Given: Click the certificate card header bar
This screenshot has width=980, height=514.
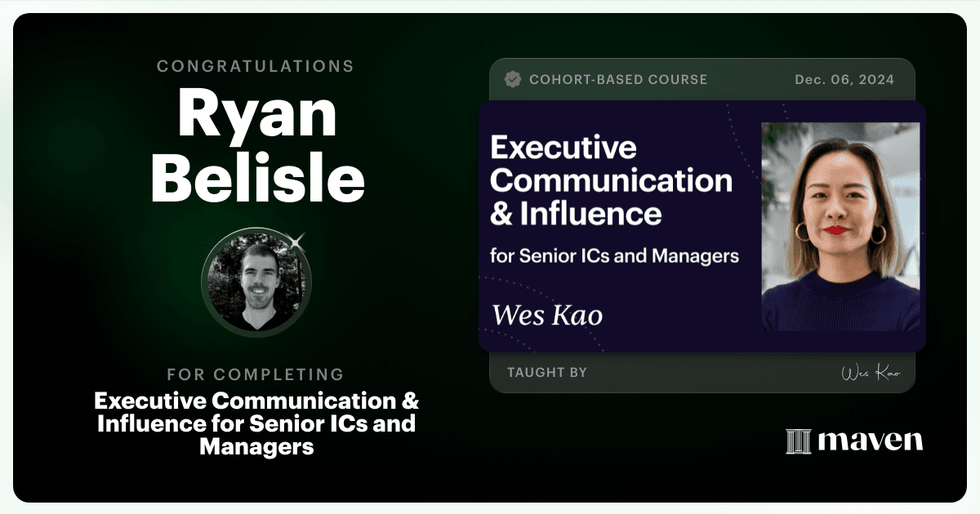Looking at the screenshot, I should [x=702, y=79].
